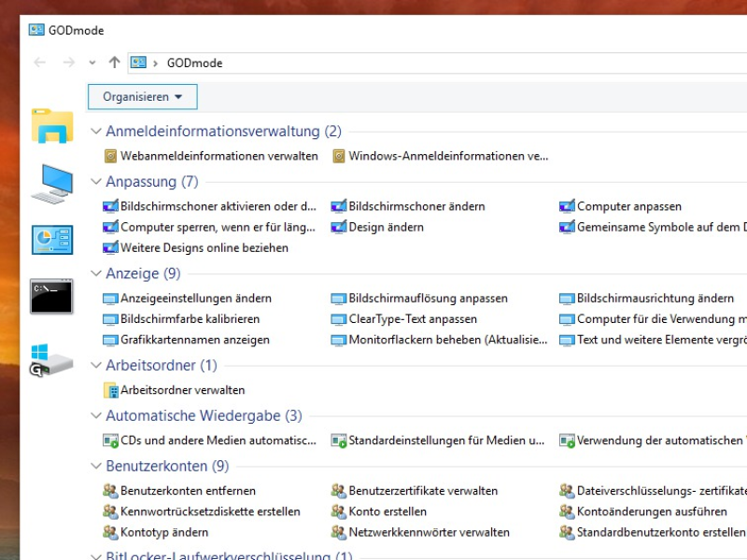Open recent locations dropdown arrow
Image resolution: width=747 pixels, height=560 pixels.
coord(92,63)
